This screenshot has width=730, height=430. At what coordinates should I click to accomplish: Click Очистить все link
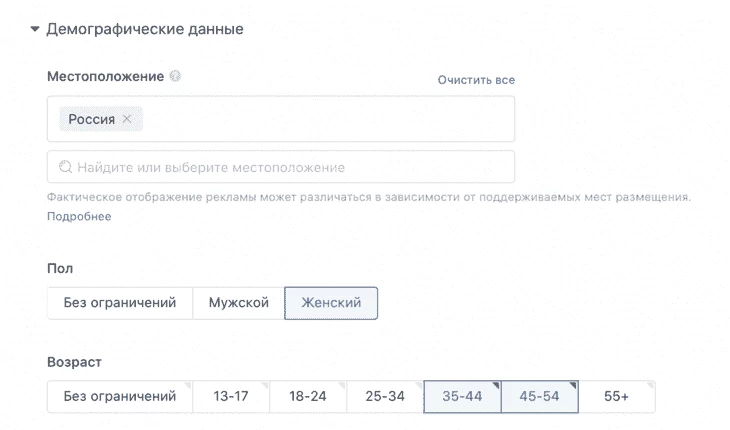click(x=476, y=80)
